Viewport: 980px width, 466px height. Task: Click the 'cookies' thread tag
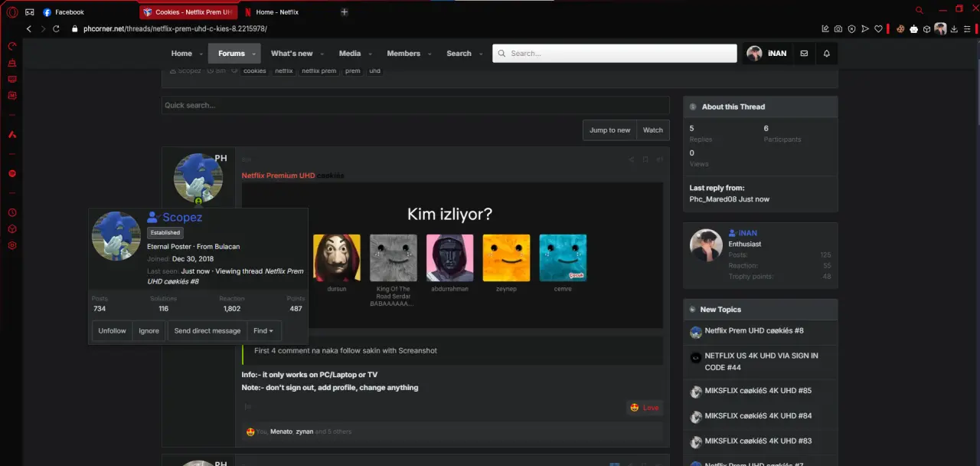(x=255, y=71)
